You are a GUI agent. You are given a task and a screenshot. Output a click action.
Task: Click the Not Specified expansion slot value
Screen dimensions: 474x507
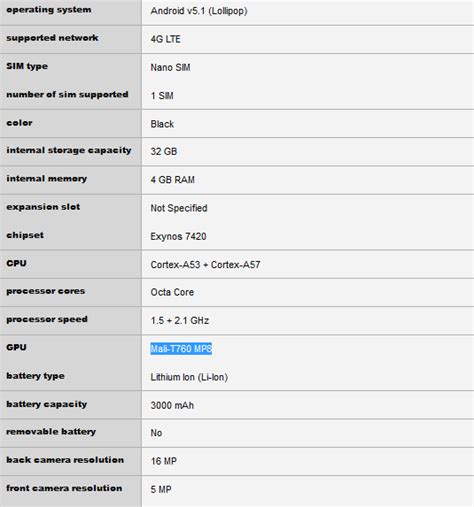pyautogui.click(x=179, y=208)
